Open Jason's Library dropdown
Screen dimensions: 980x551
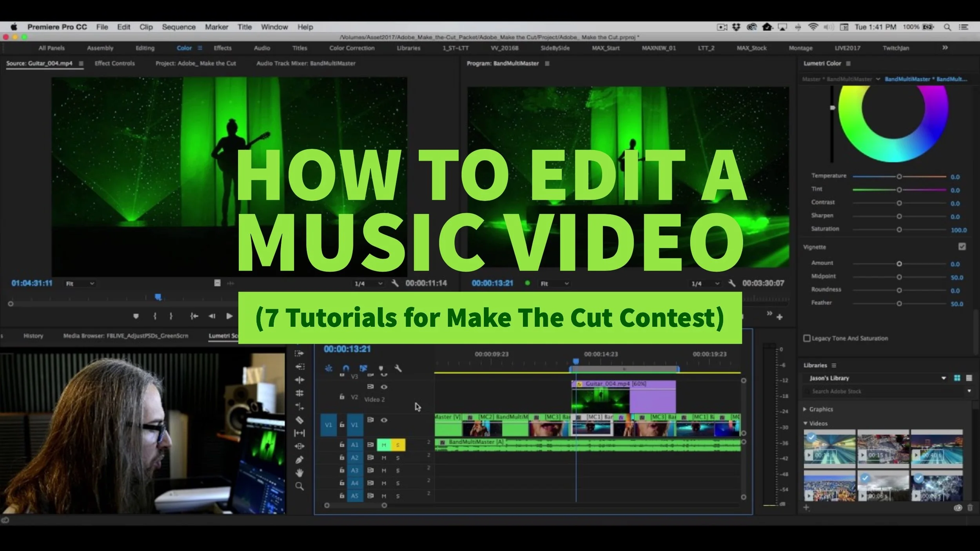944,378
